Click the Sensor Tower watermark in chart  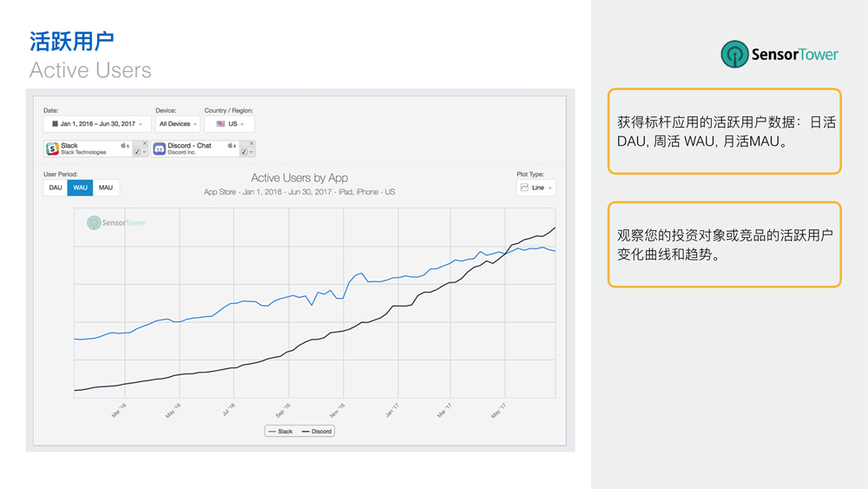(116, 223)
